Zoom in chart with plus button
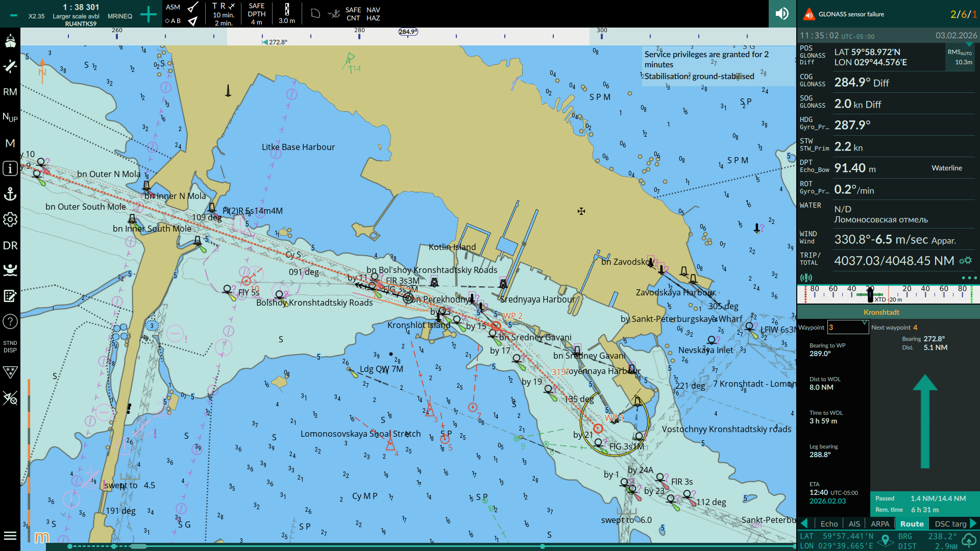 click(149, 14)
